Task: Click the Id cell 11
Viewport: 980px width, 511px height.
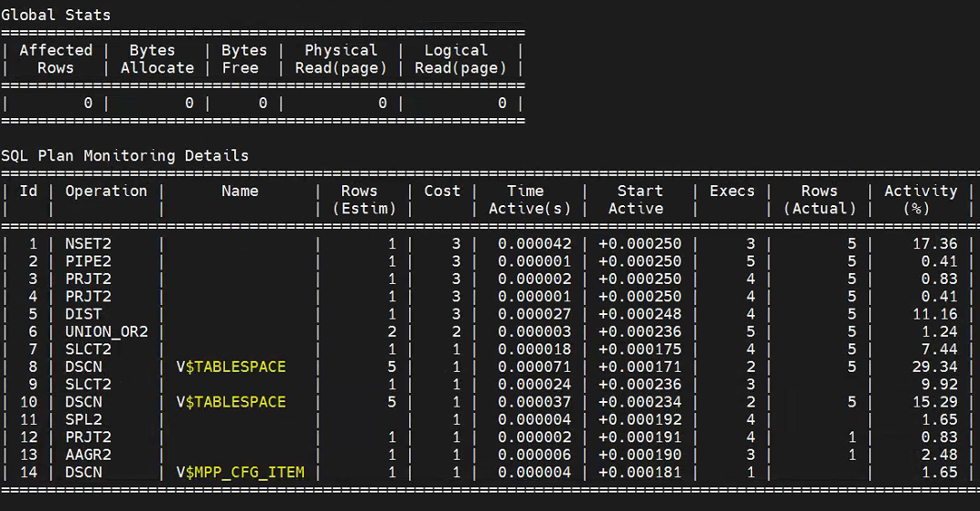Action: point(28,419)
